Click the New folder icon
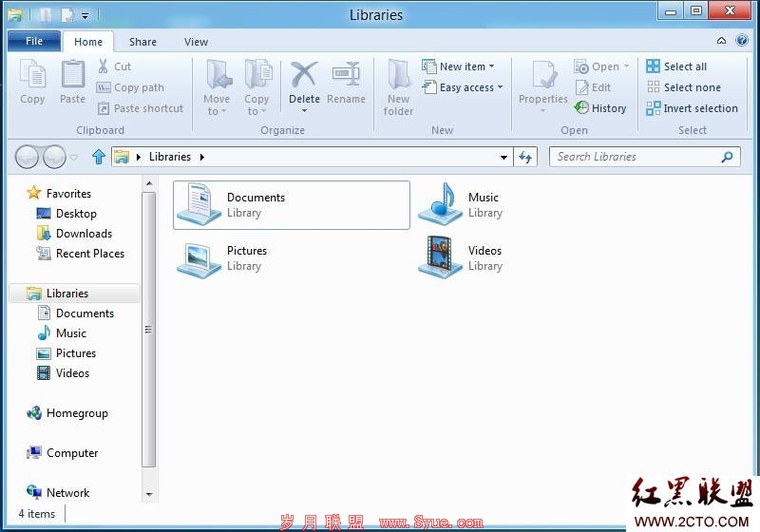The width and height of the screenshot is (760, 532). [x=399, y=75]
